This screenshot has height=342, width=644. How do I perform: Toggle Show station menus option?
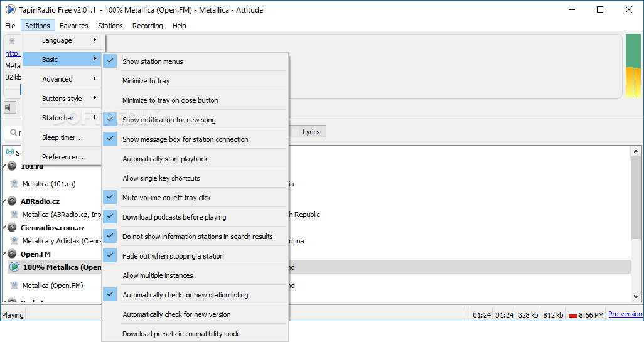click(195, 61)
